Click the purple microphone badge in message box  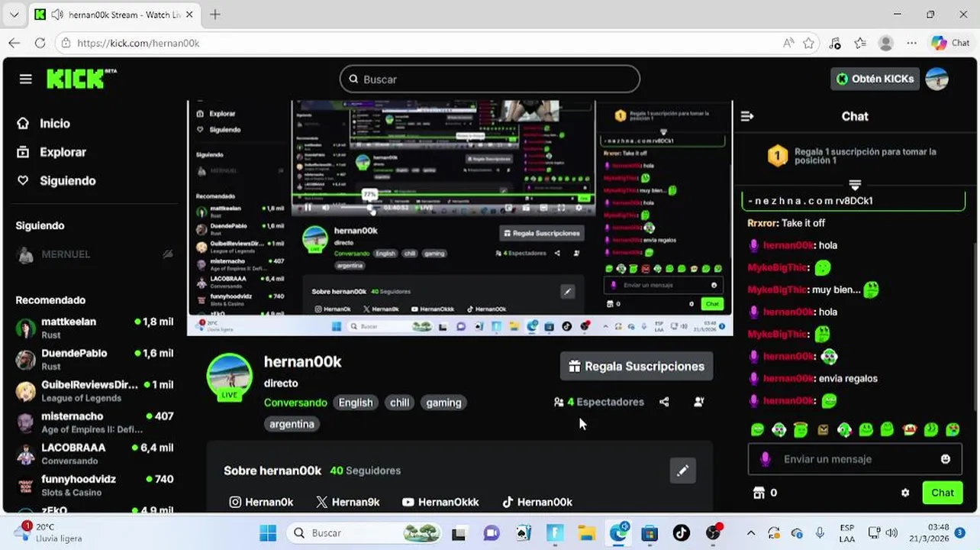766,459
